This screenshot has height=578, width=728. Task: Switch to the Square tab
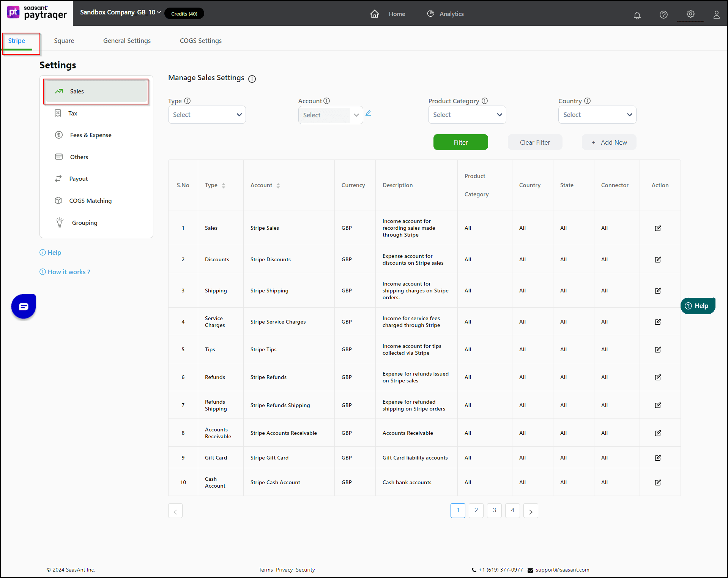[64, 41]
